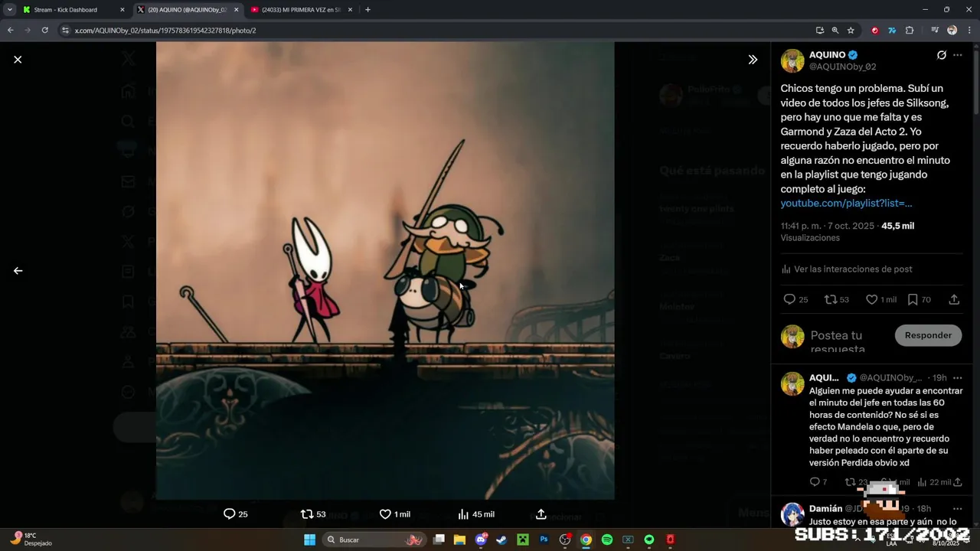Open File Explorer from the taskbar
Image resolution: width=980 pixels, height=551 pixels.
(459, 540)
